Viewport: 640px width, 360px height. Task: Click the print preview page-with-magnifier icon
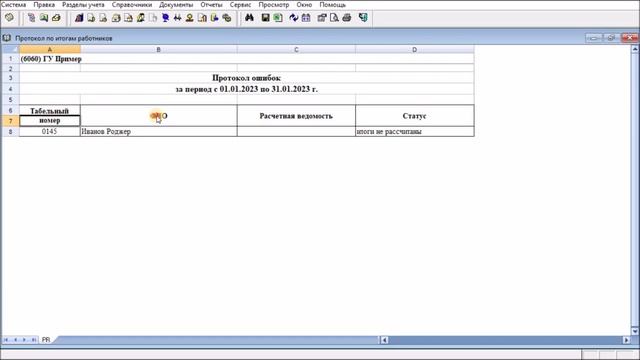point(334,18)
